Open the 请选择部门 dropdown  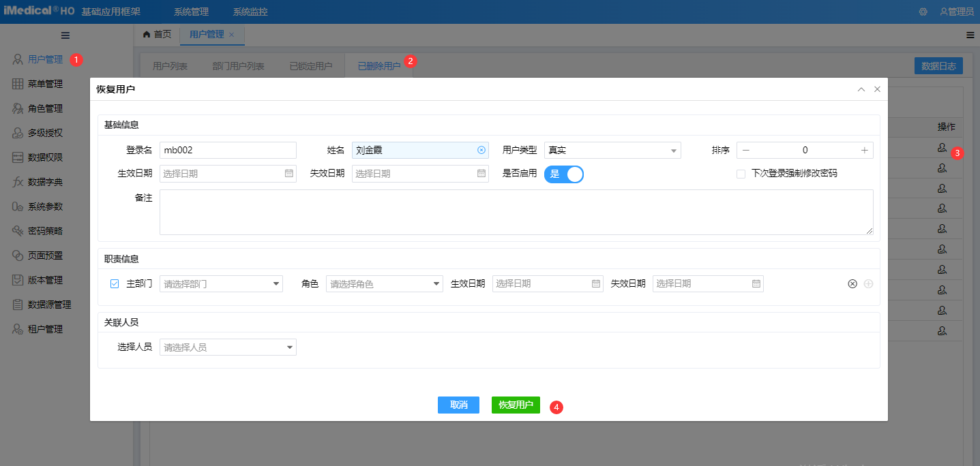(276, 284)
